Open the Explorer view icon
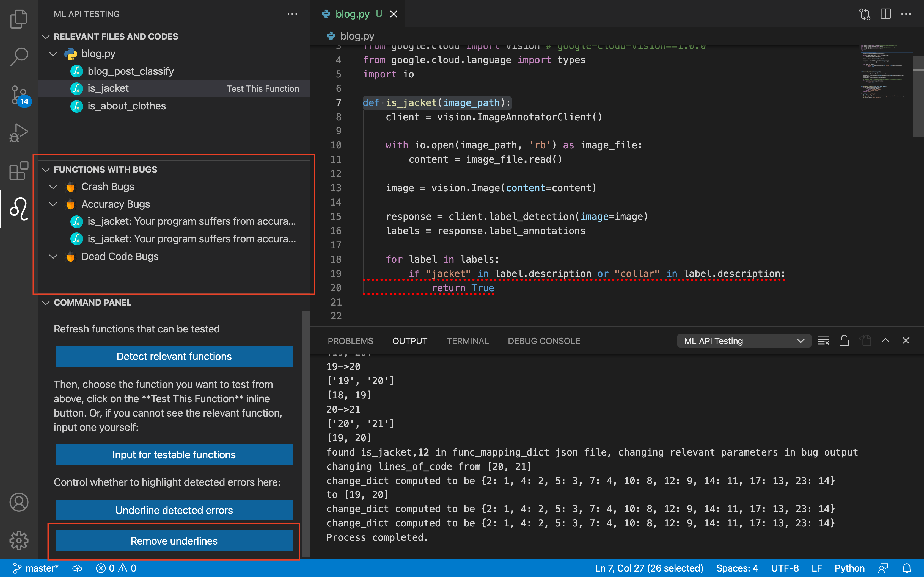The image size is (924, 577). (18, 18)
